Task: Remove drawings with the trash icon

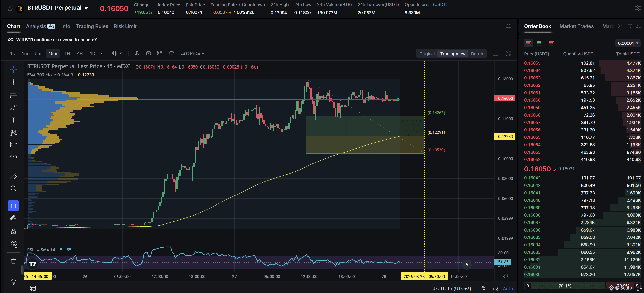Action: click(14, 261)
